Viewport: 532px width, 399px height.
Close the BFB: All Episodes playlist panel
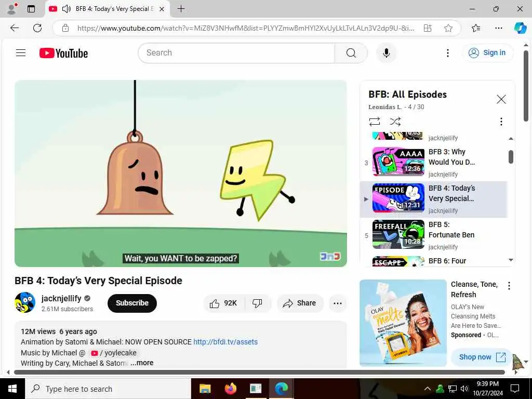point(501,99)
